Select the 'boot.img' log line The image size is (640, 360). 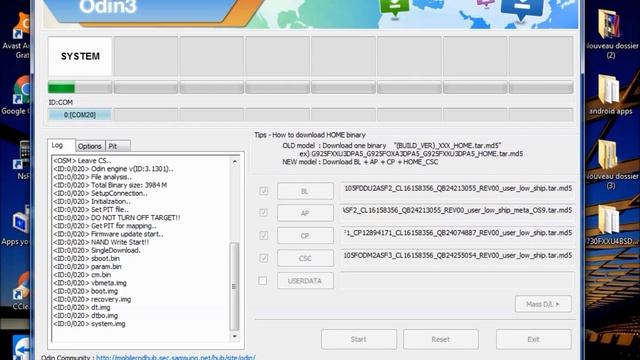point(85,291)
